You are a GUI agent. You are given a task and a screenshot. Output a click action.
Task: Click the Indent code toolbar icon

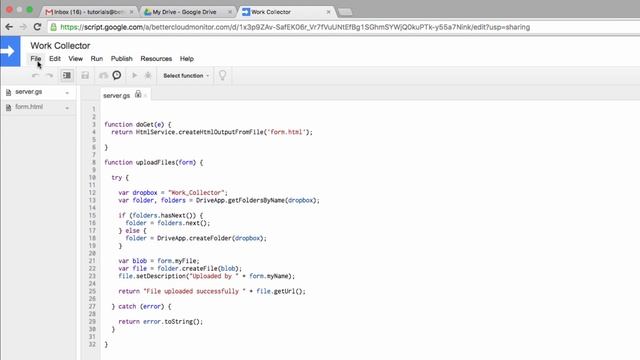point(67,76)
